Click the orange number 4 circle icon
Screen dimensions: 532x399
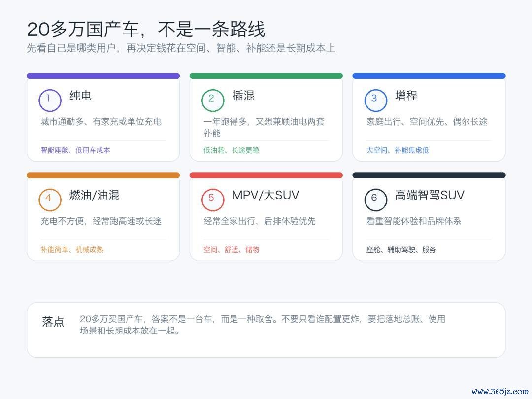point(50,199)
